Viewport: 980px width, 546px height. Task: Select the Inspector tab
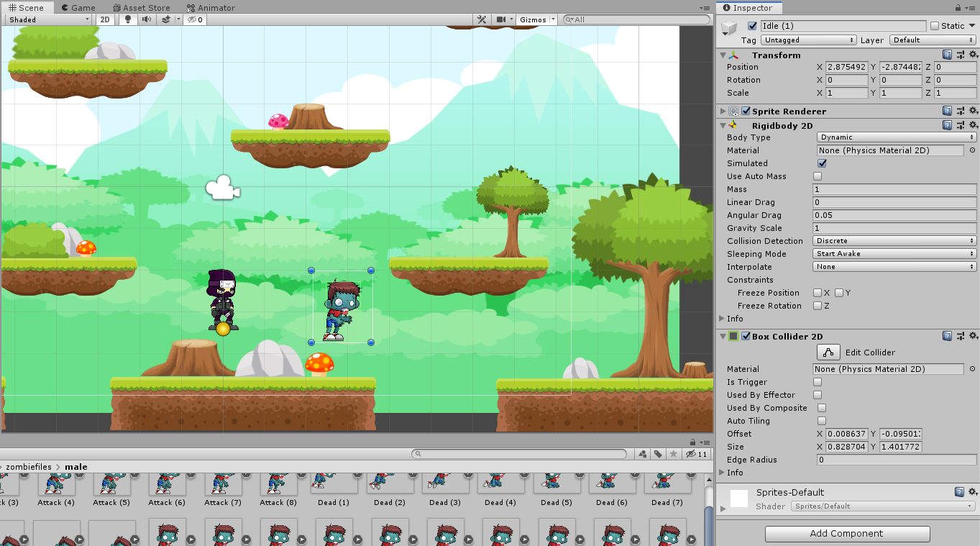[x=748, y=8]
